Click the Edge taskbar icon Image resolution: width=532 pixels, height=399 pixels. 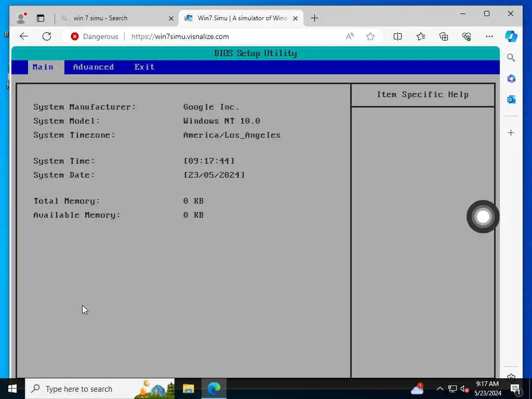coord(214,389)
